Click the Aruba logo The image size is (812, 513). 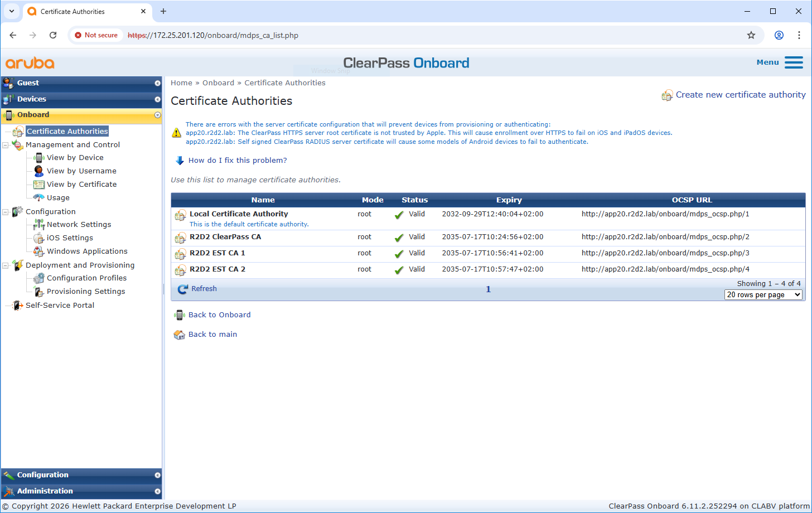coord(30,63)
